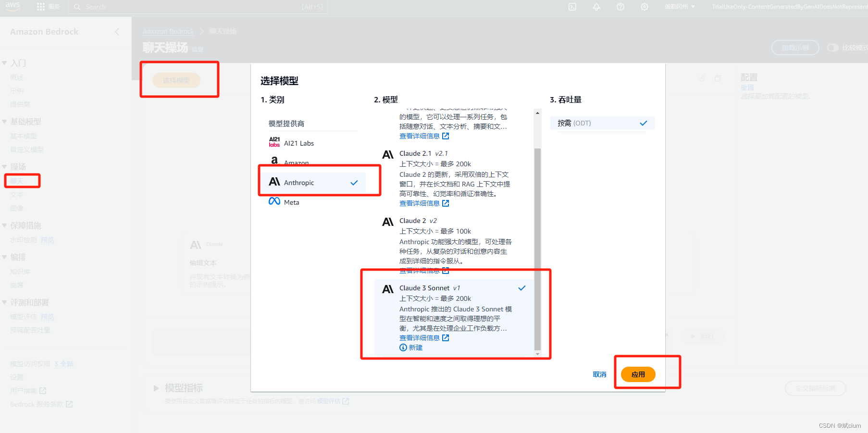Open 模型访问权限 in sidebar
Image resolution: width=868 pixels, height=433 pixels.
click(30, 364)
